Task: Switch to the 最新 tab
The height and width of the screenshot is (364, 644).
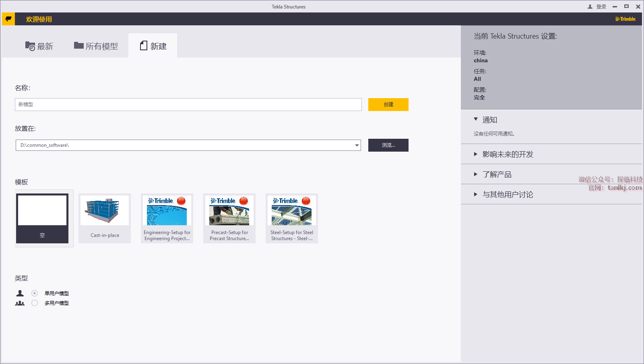Action: click(x=39, y=46)
